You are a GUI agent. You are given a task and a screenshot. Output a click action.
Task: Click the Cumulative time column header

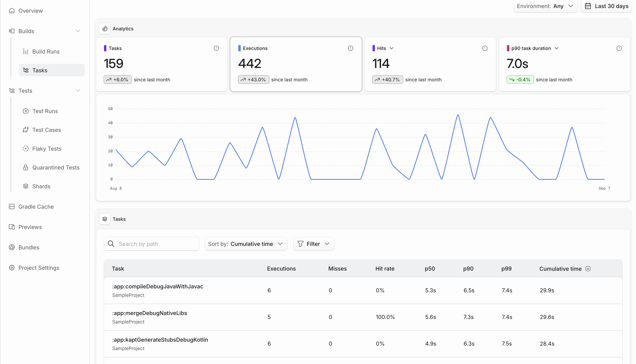[x=560, y=269]
